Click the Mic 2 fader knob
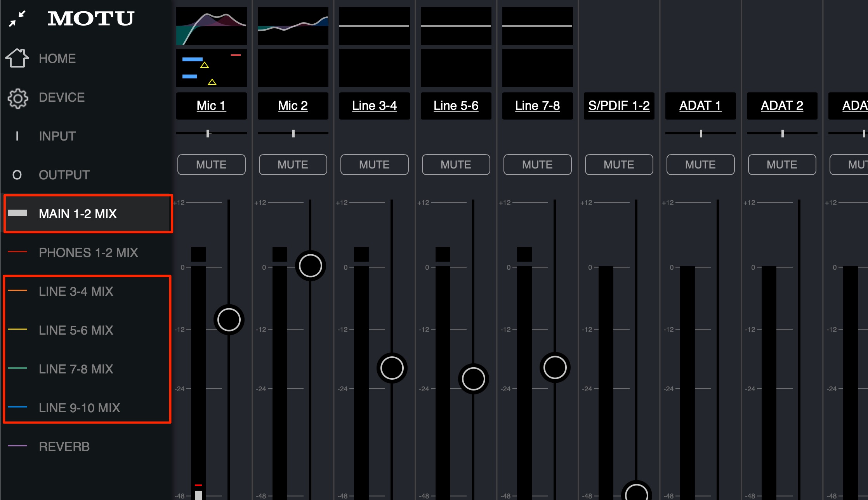Image resolution: width=868 pixels, height=500 pixels. point(311,266)
